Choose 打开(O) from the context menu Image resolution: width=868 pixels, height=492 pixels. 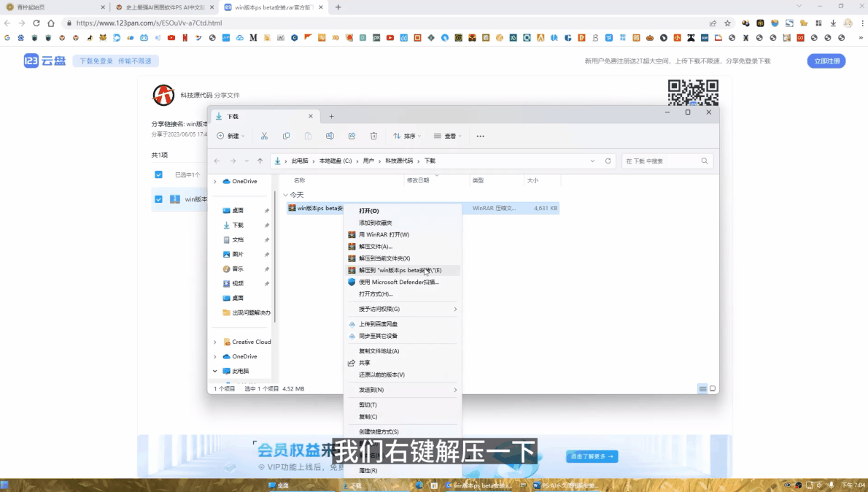403,210
